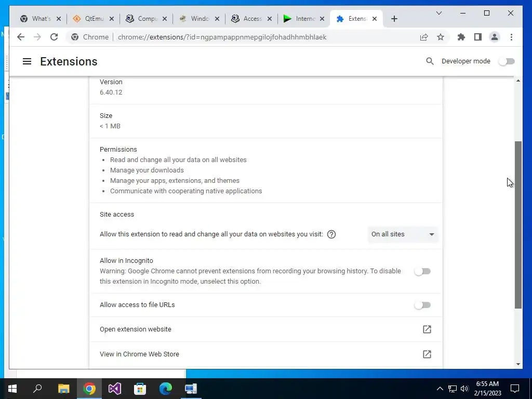
Task: Open Microsoft Store from taskbar
Action: click(x=140, y=389)
